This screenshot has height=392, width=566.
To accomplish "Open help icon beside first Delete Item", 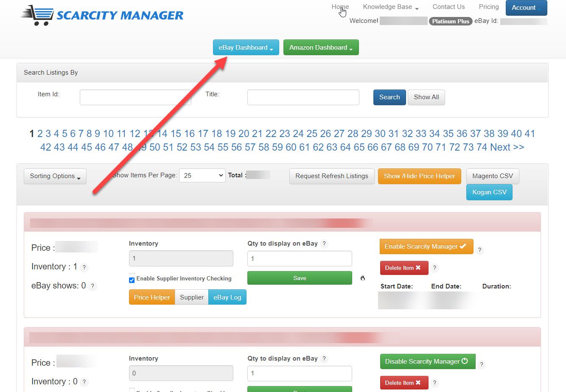I will click(x=434, y=268).
